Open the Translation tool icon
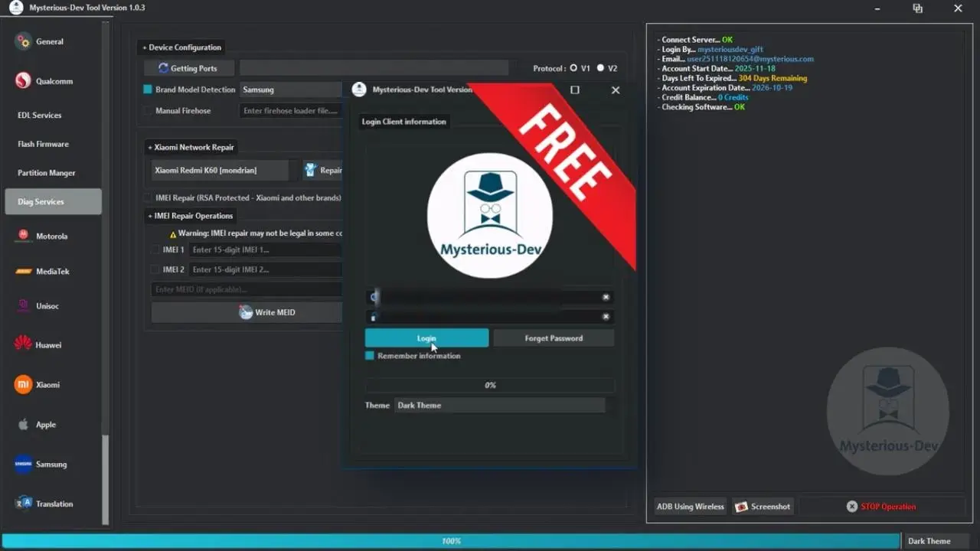 tap(24, 504)
